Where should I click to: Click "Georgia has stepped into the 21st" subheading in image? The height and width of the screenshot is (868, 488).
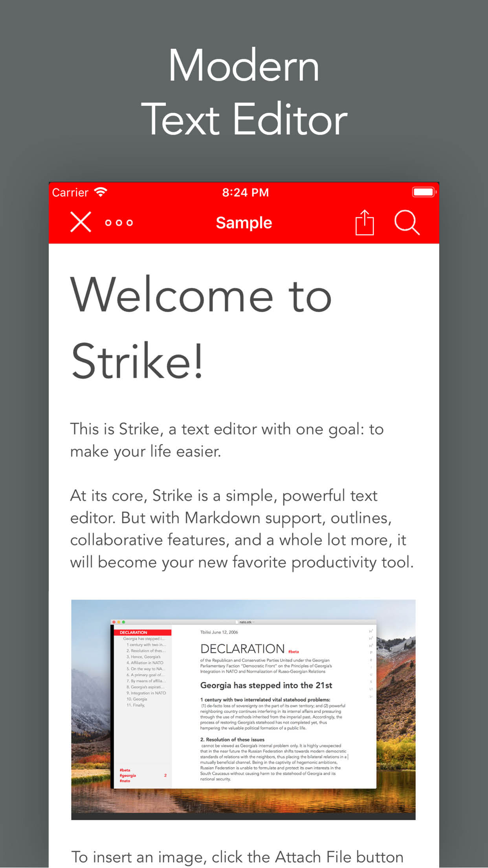266,685
